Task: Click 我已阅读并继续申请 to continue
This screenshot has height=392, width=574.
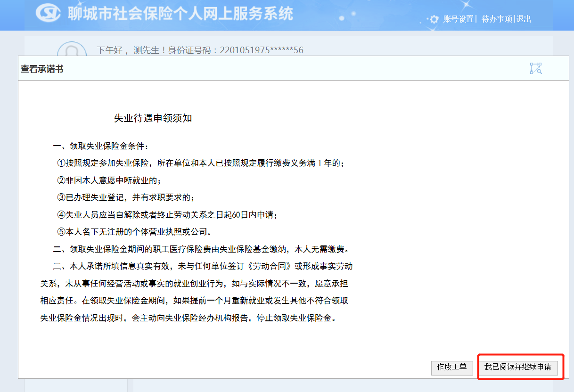Action: (x=518, y=367)
